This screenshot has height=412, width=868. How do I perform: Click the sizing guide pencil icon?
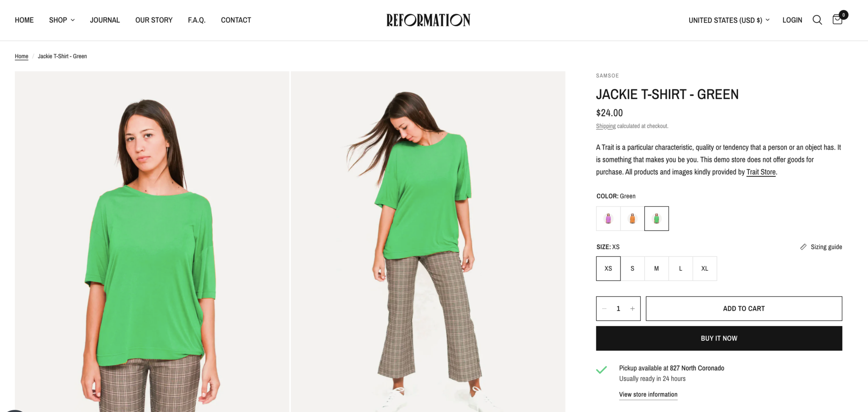(x=803, y=247)
